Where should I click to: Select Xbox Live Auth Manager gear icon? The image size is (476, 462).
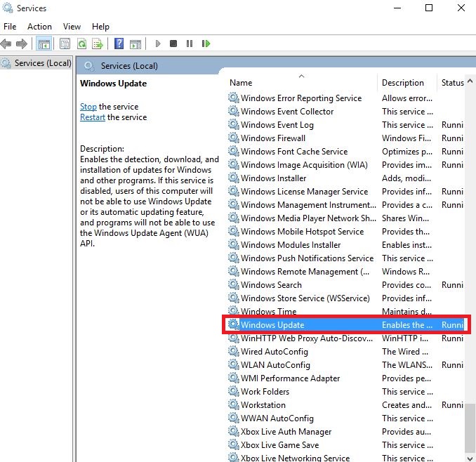click(234, 432)
